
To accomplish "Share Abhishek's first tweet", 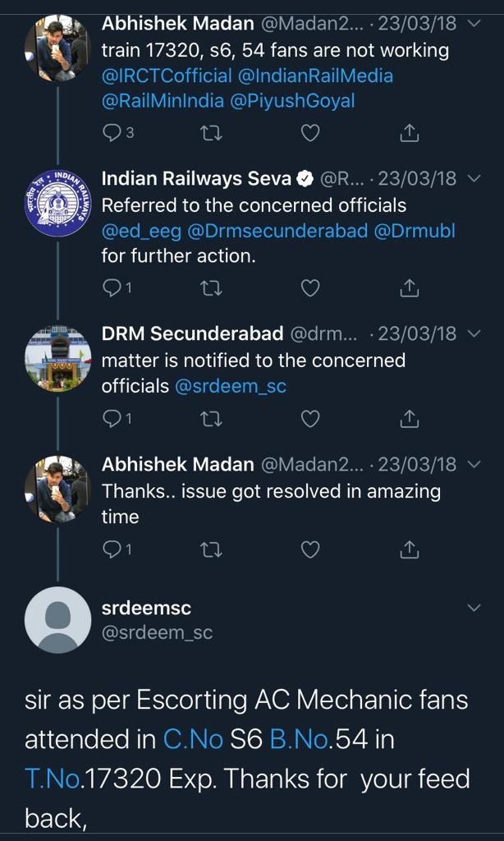I will (x=409, y=131).
